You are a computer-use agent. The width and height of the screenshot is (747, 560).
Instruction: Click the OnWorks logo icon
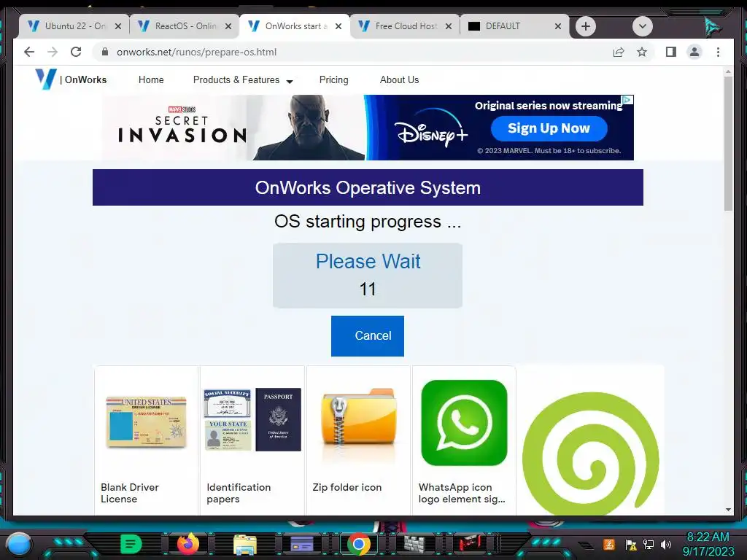(46, 79)
